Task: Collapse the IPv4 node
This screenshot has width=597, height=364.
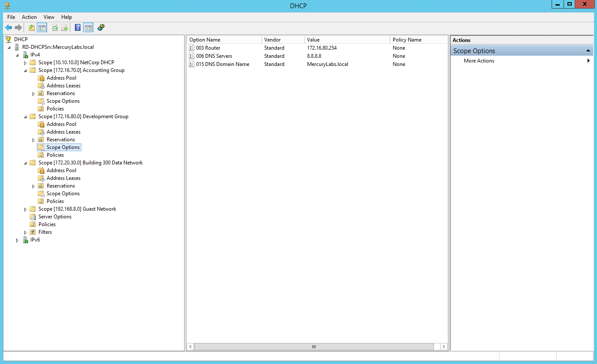Action: coord(17,55)
